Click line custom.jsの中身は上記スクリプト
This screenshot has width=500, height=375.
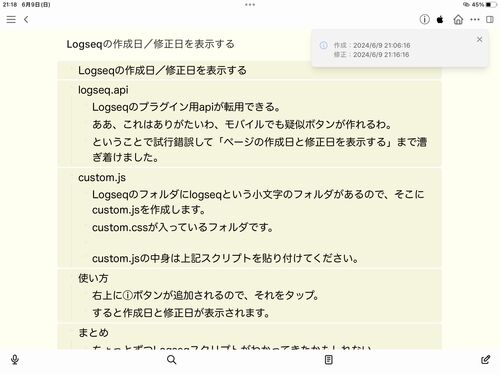[225, 258]
